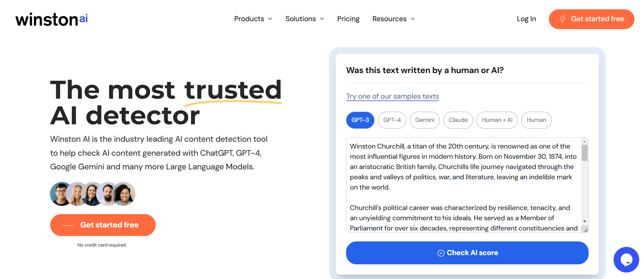Click the lightning bolt icon in header button
Viewport: 644px width, 279px height.
pos(563,19)
